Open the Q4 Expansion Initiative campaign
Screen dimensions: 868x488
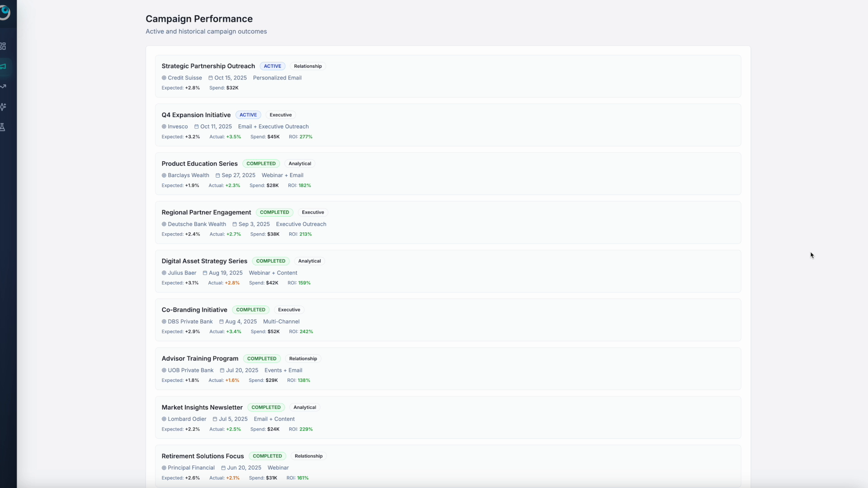pyautogui.click(x=196, y=115)
